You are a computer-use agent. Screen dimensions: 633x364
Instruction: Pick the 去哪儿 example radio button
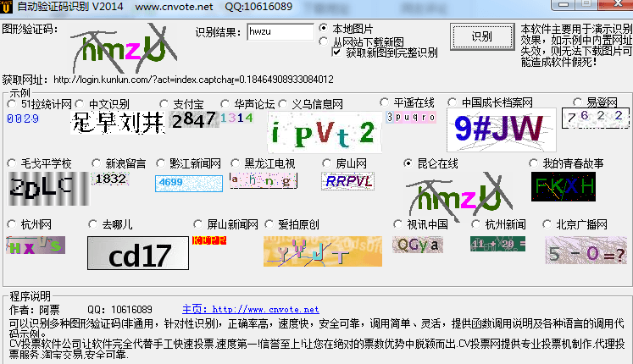(93, 224)
